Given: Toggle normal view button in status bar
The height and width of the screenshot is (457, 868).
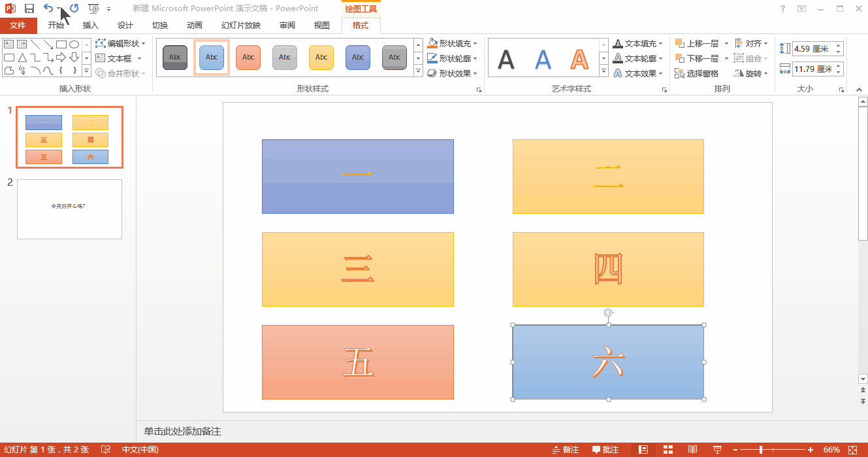Looking at the screenshot, I should tap(643, 450).
